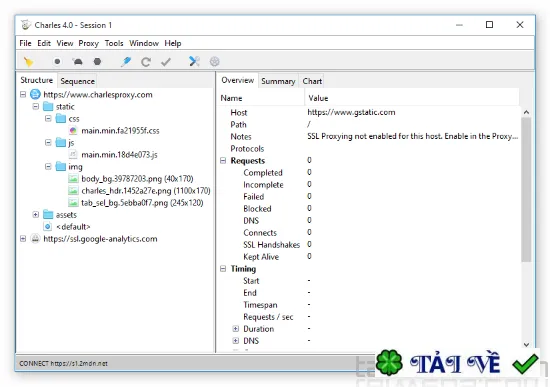Open the View menu

[65, 43]
